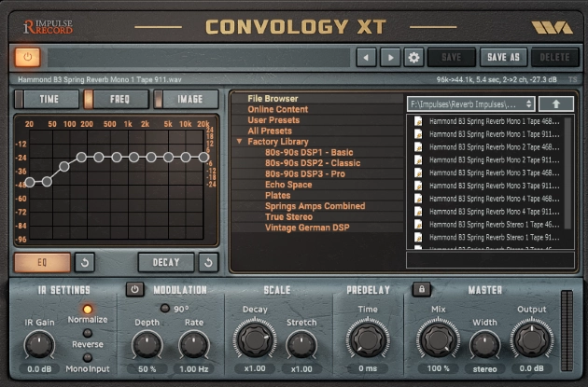
Task: Select 80s-90s DSP3 - Pro library
Action: (x=305, y=173)
